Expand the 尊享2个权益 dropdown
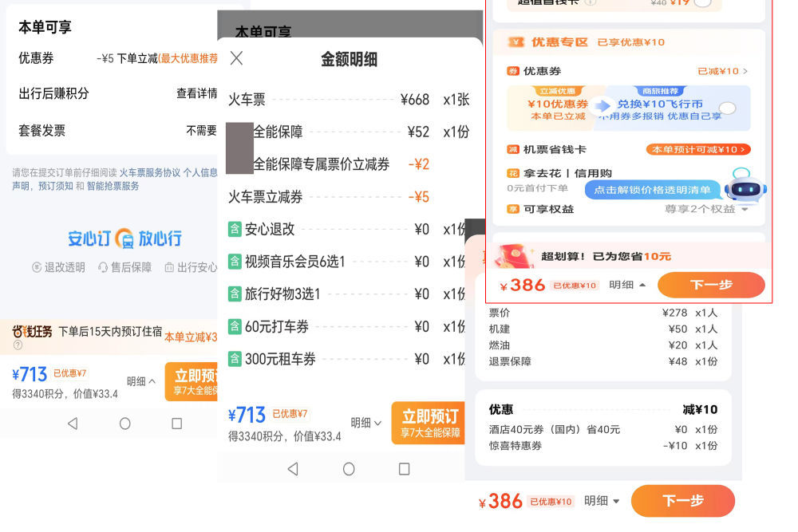 coord(707,209)
